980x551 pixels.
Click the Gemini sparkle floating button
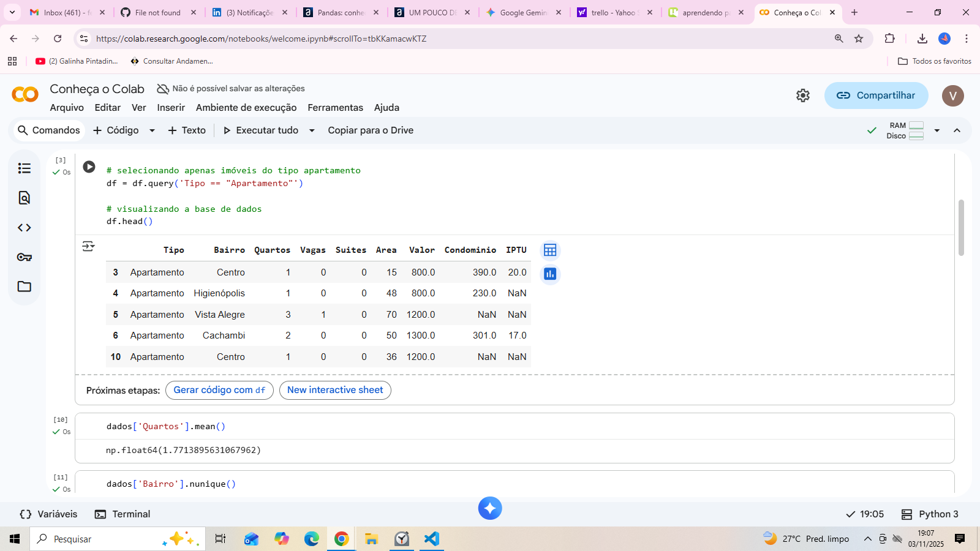pyautogui.click(x=490, y=508)
